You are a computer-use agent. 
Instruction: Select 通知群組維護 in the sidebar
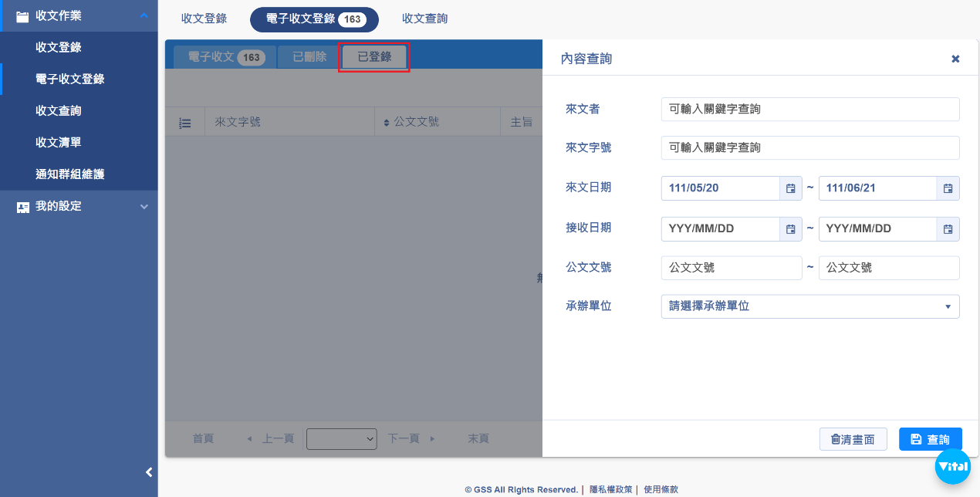[69, 174]
